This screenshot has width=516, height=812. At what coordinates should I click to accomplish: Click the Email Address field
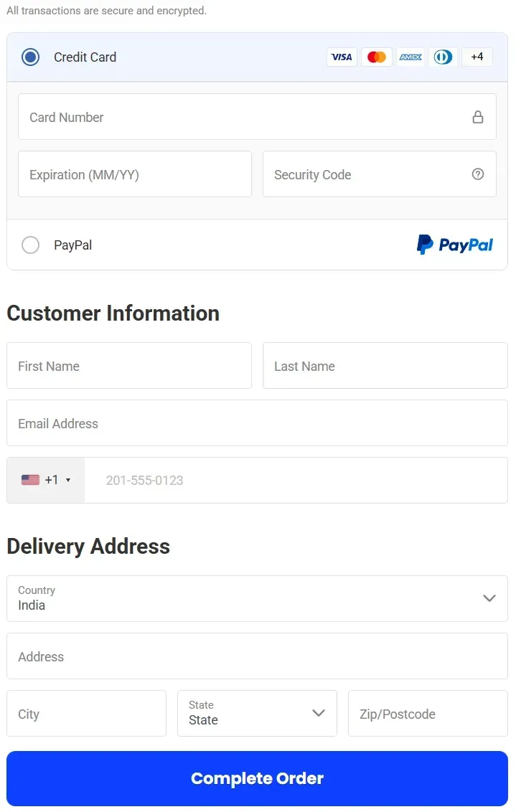[257, 422]
